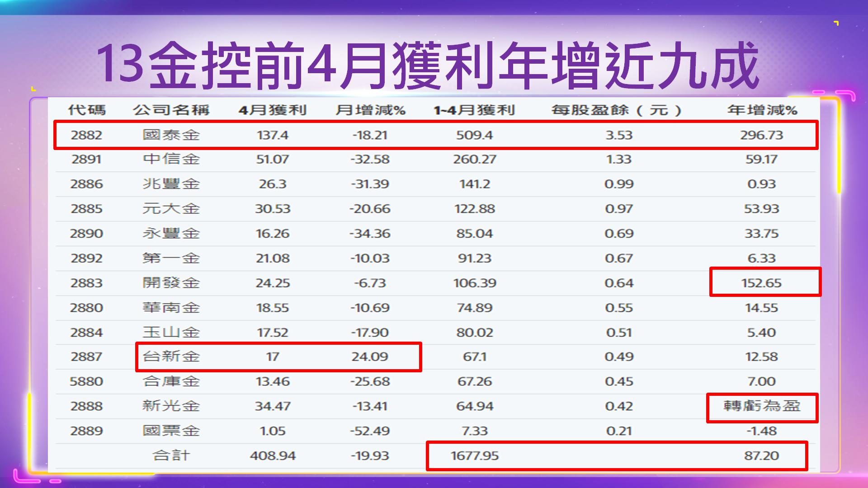The width and height of the screenshot is (868, 488).
Task: Click the 公司名稱 column header
Action: [x=171, y=110]
